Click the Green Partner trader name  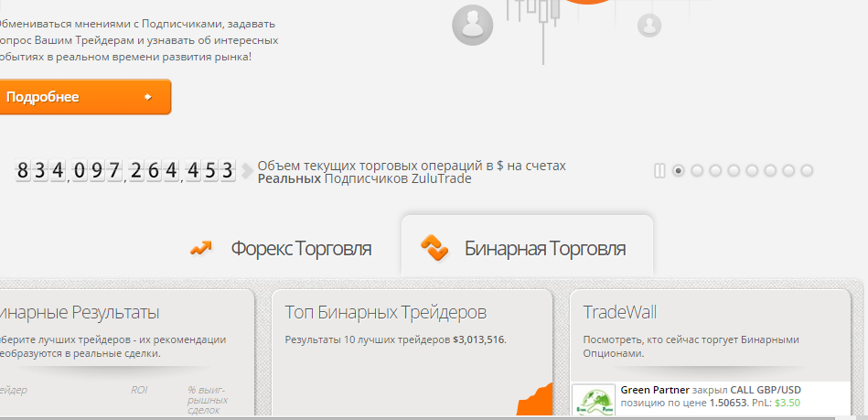click(x=656, y=390)
